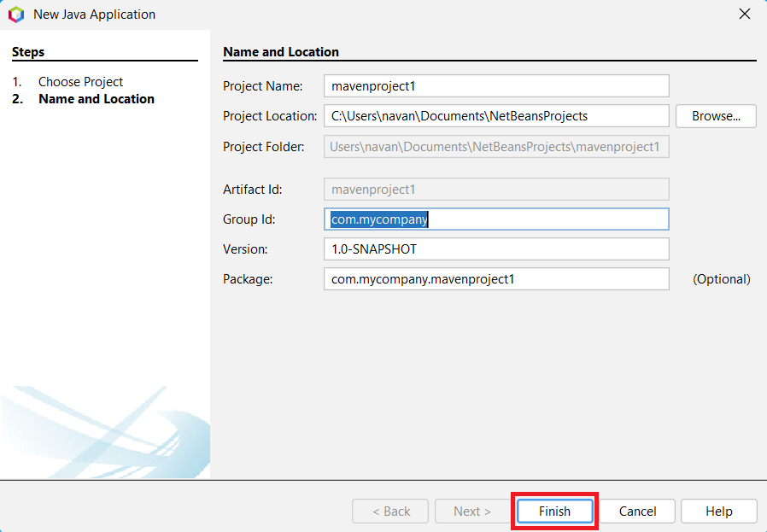The width and height of the screenshot is (767, 532).
Task: Open Help for this wizard
Action: 718,511
